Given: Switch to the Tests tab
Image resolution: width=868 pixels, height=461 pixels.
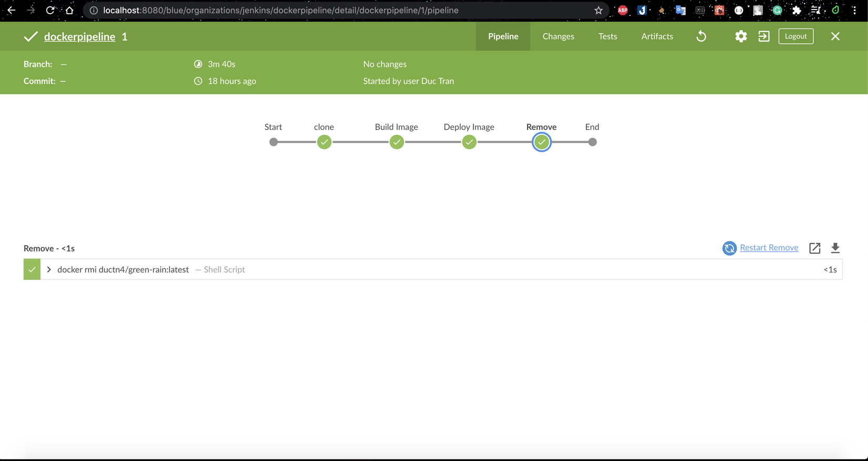Looking at the screenshot, I should click(608, 36).
